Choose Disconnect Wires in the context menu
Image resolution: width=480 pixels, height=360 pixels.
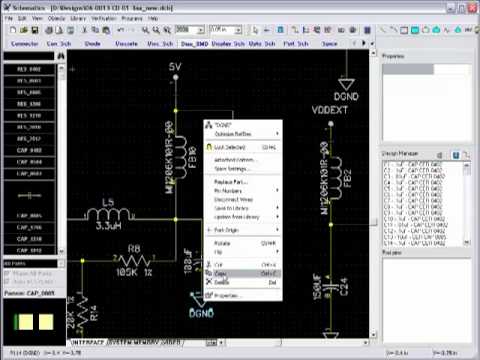(243, 199)
